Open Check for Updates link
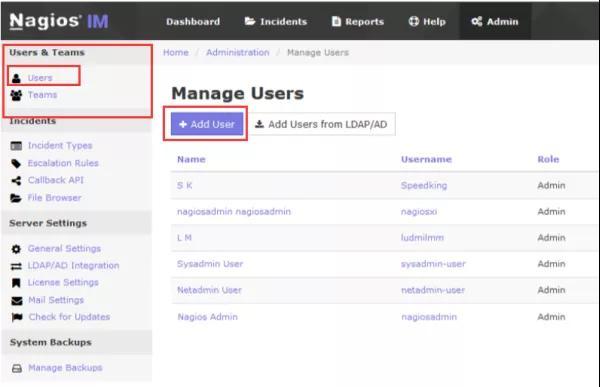The image size is (600, 387). coord(69,317)
